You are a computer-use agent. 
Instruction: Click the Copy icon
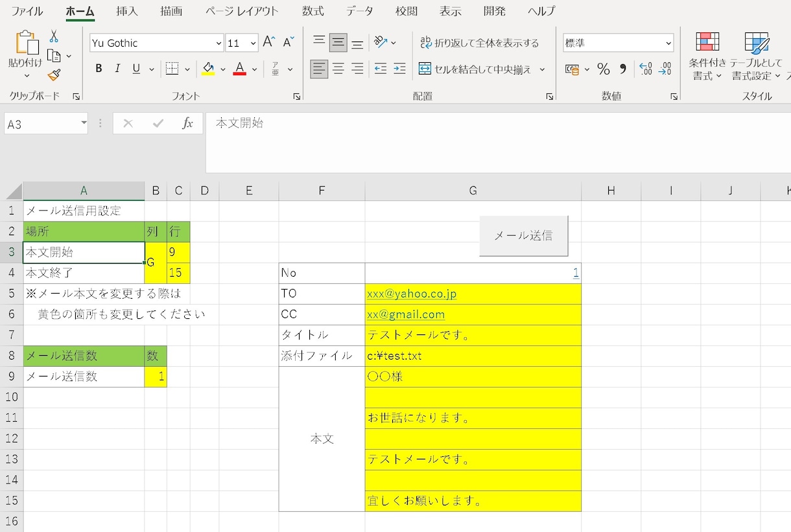click(x=54, y=56)
